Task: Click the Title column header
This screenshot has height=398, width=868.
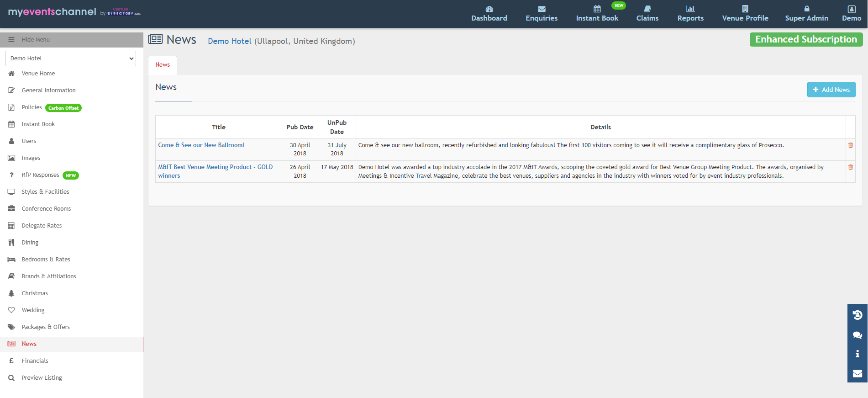Action: 219,127
